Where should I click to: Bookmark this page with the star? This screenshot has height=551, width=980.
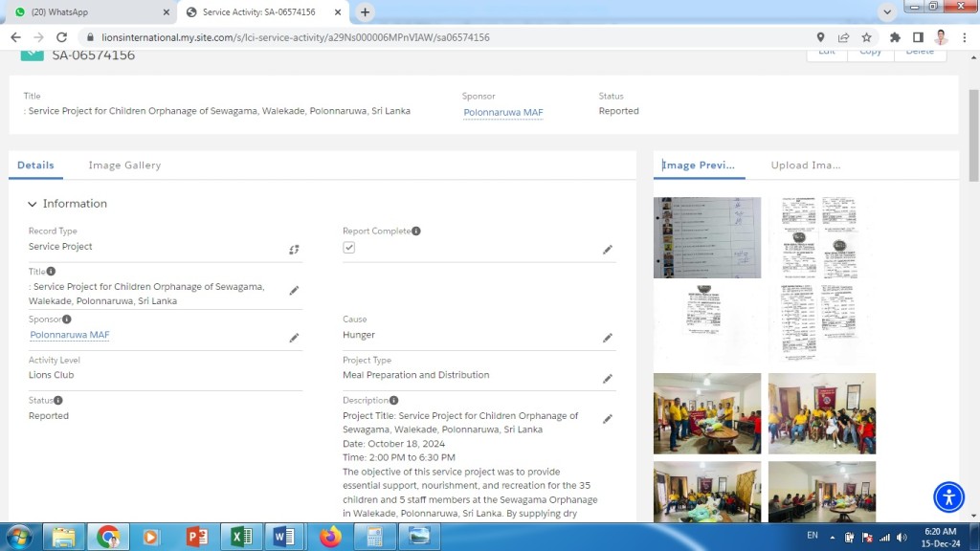867,37
